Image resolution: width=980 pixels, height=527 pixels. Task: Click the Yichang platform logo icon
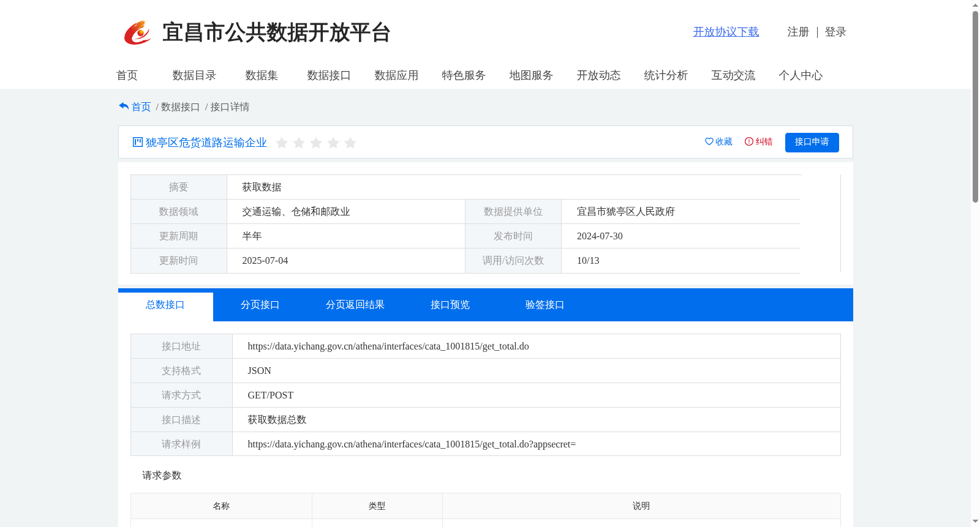[x=137, y=32]
